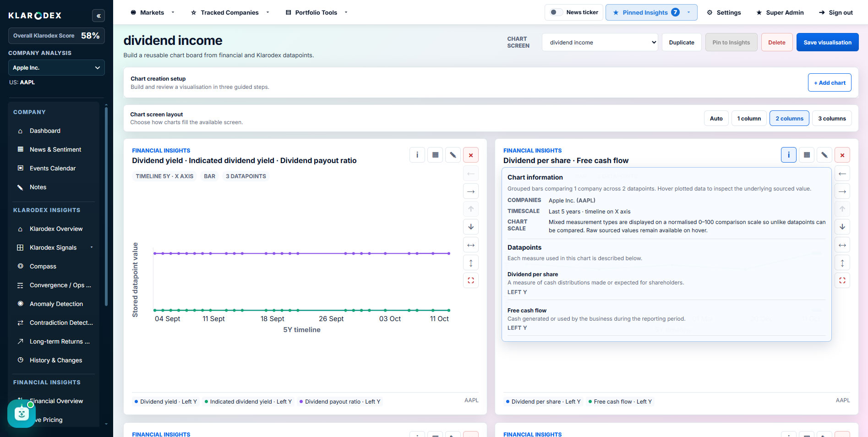
Task: Expand the Pinned Insights dropdown
Action: click(651, 12)
